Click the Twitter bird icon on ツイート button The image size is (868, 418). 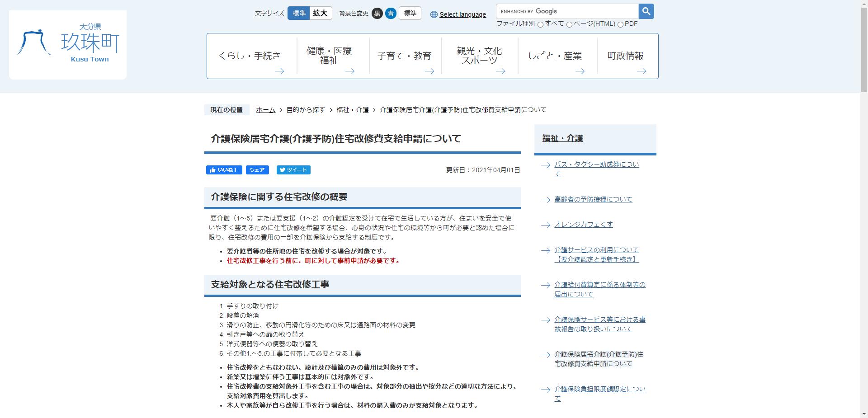point(283,170)
